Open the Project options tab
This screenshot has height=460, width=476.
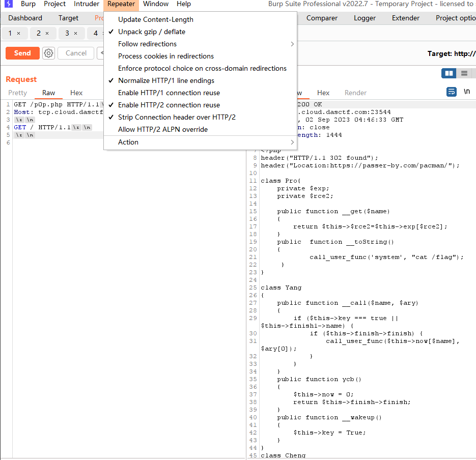(x=455, y=18)
